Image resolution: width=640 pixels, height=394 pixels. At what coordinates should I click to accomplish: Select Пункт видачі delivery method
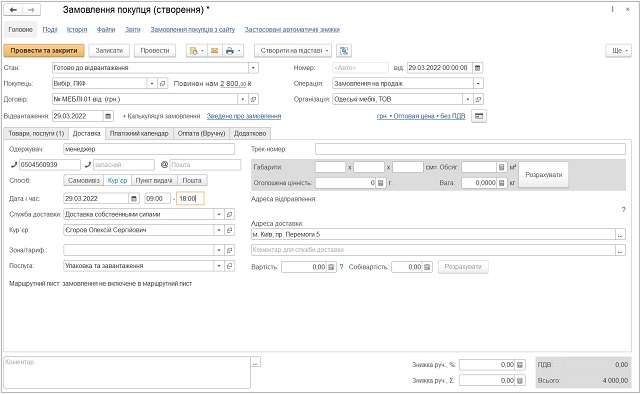click(x=154, y=180)
